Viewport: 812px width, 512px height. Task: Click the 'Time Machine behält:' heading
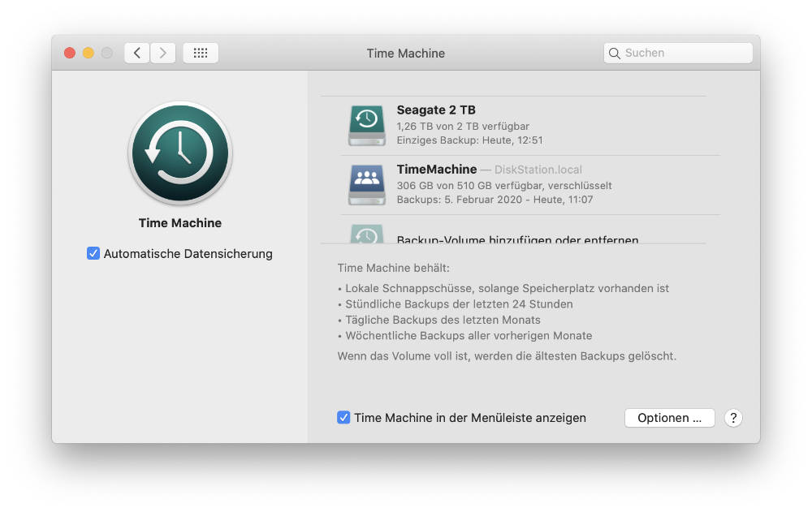tap(394, 268)
